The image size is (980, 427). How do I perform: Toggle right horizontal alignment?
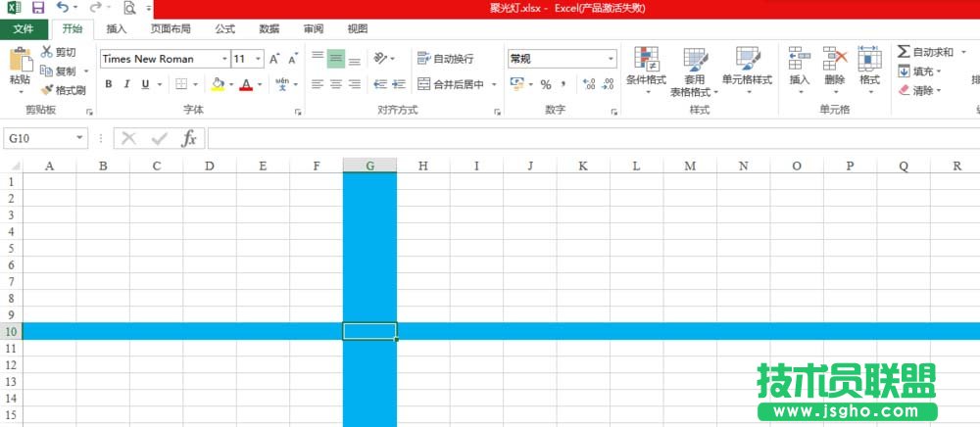click(355, 84)
